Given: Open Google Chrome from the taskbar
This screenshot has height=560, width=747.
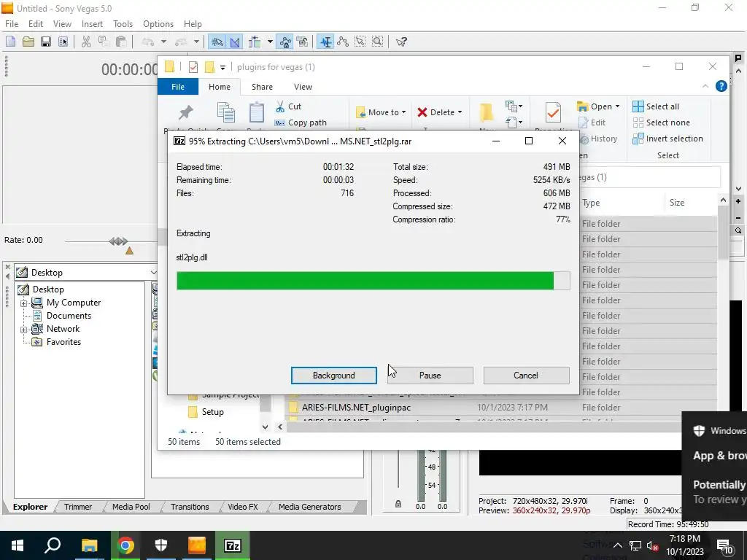Looking at the screenshot, I should (x=125, y=545).
